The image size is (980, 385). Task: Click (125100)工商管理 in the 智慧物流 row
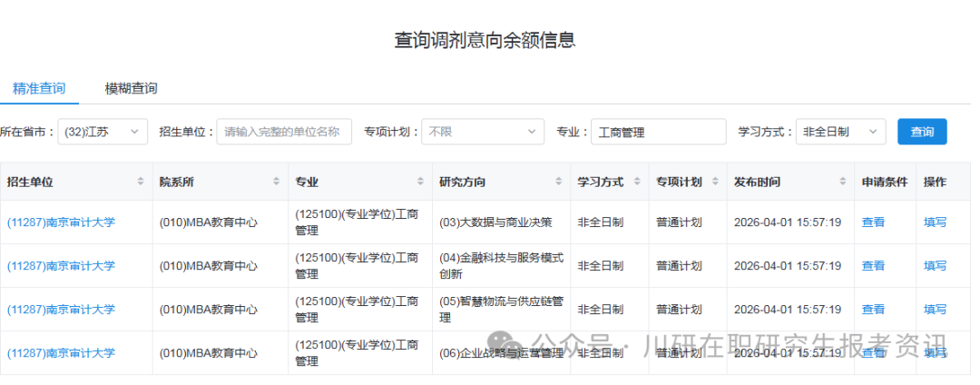pyautogui.click(x=357, y=310)
